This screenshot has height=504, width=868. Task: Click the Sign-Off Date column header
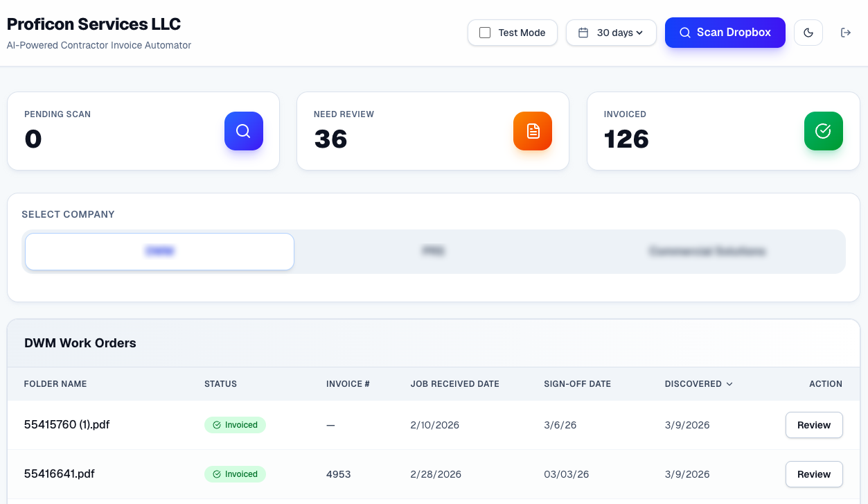pyautogui.click(x=577, y=384)
